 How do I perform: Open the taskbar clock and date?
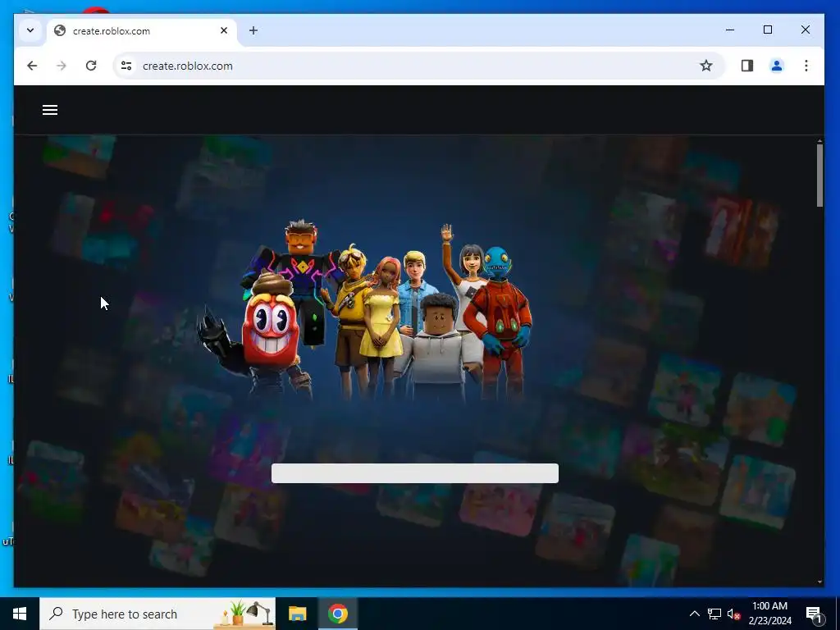point(769,614)
